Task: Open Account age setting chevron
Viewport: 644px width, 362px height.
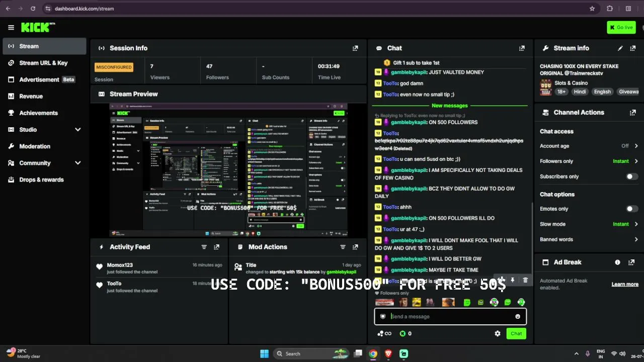Action: pyautogui.click(x=636, y=146)
